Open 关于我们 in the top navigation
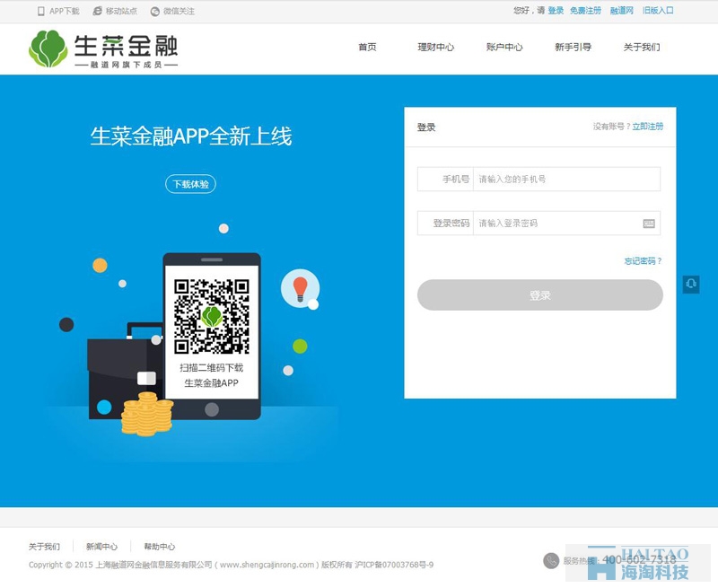Image resolution: width=718 pixels, height=588 pixels. [x=642, y=48]
